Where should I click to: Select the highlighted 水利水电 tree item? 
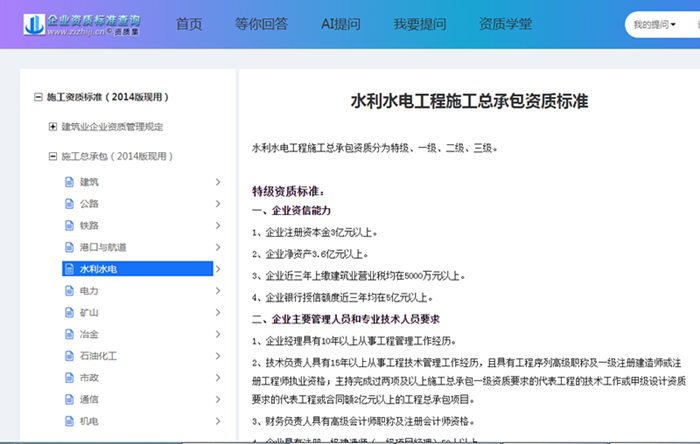(x=138, y=269)
